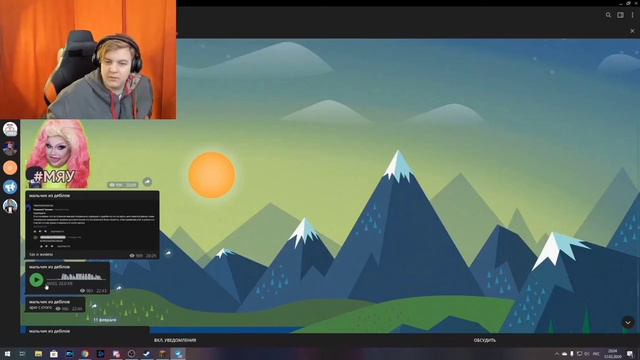The width and height of the screenshot is (640, 360).
Task: Open the first chat avatar in sidebar
Action: pyautogui.click(x=10, y=129)
